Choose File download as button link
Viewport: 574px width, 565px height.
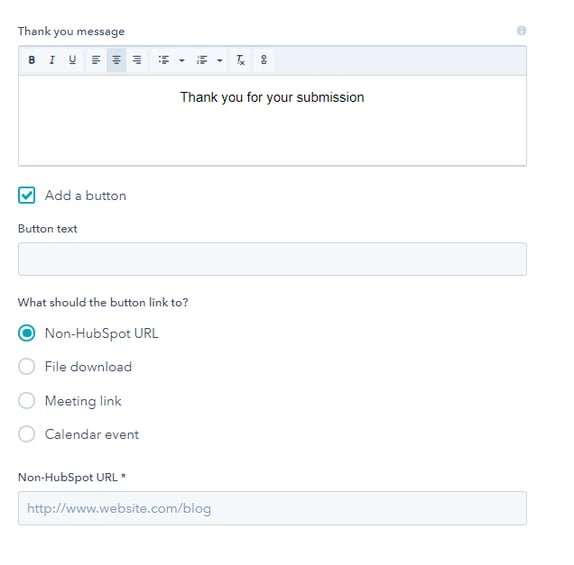point(27,367)
